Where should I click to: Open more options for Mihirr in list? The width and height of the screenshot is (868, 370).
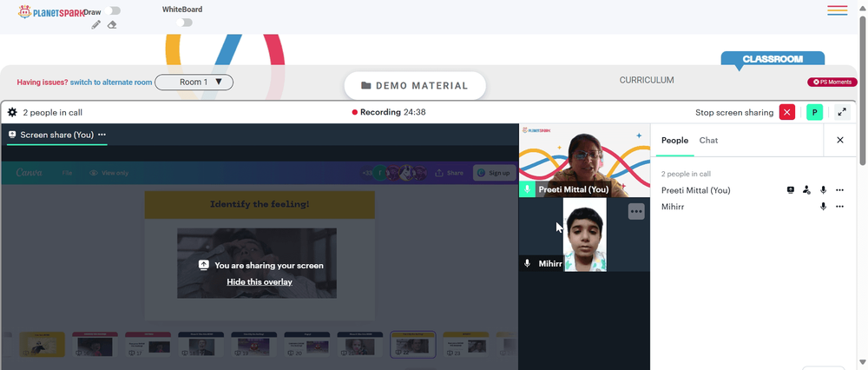click(x=839, y=207)
